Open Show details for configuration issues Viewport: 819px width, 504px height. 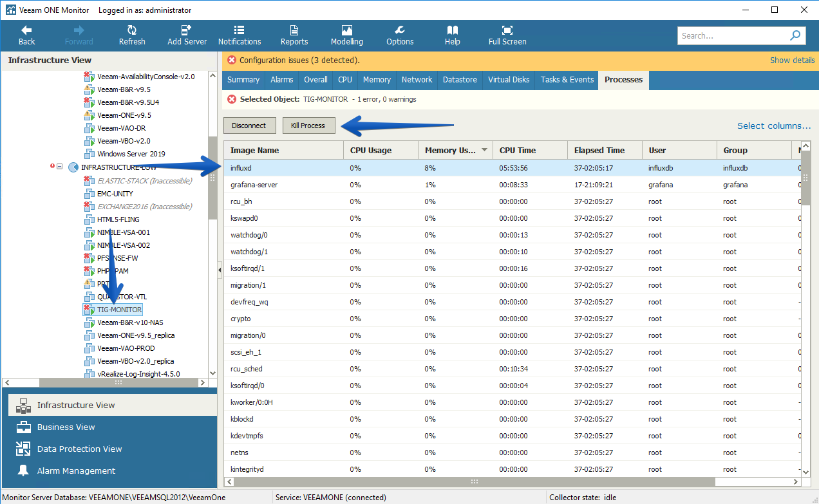point(793,60)
